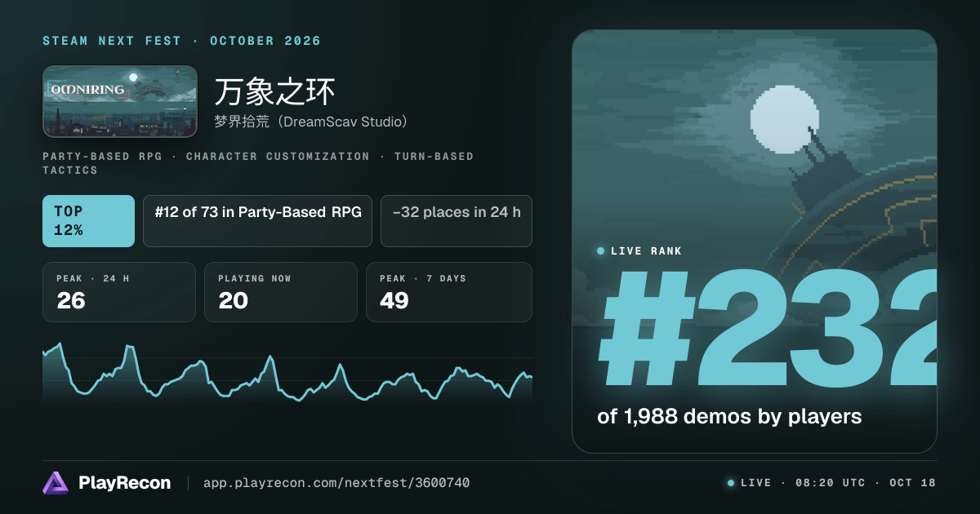Select the OMNIRING game thumbnail
Viewport: 980px width, 514px height.
120,101
